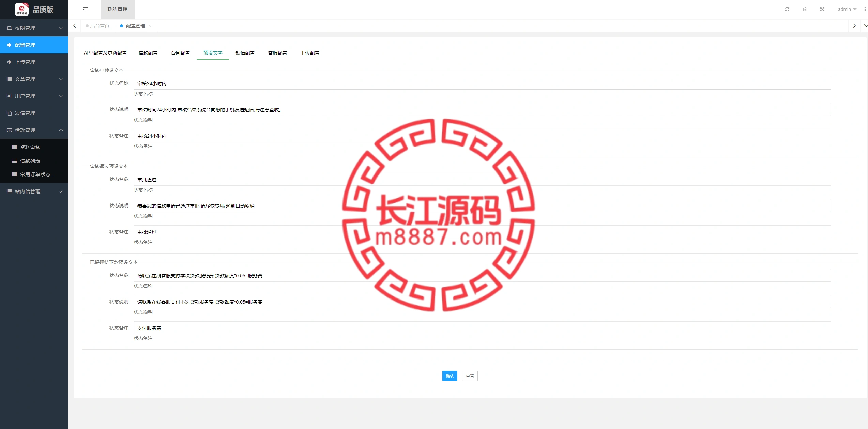868x429 pixels.
Task: Click 已提现待下款 状态说明 input field
Action: click(482, 302)
